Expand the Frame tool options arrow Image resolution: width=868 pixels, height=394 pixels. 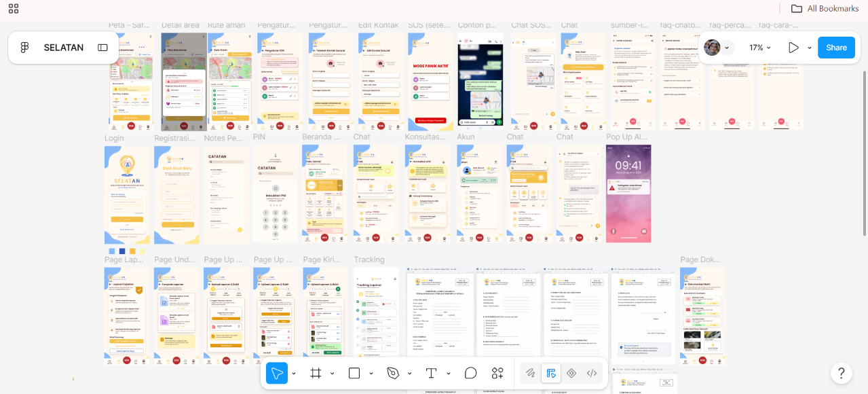[x=332, y=374]
